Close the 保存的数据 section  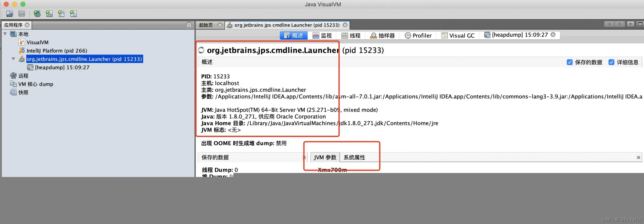[x=304, y=157]
